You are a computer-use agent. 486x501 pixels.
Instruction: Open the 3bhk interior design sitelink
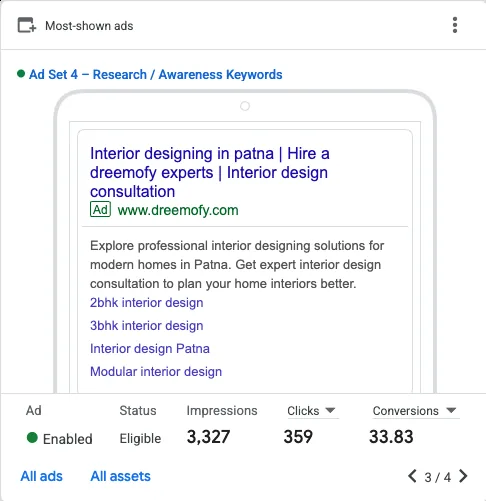click(147, 326)
